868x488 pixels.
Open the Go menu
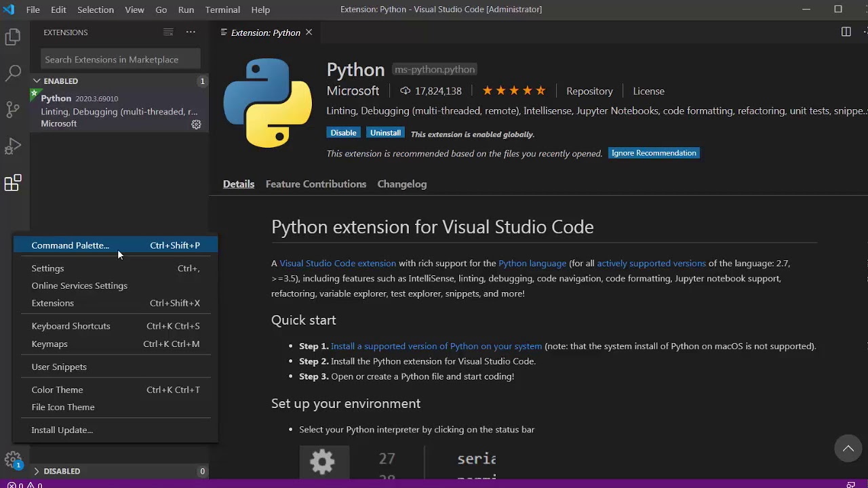[x=161, y=9]
